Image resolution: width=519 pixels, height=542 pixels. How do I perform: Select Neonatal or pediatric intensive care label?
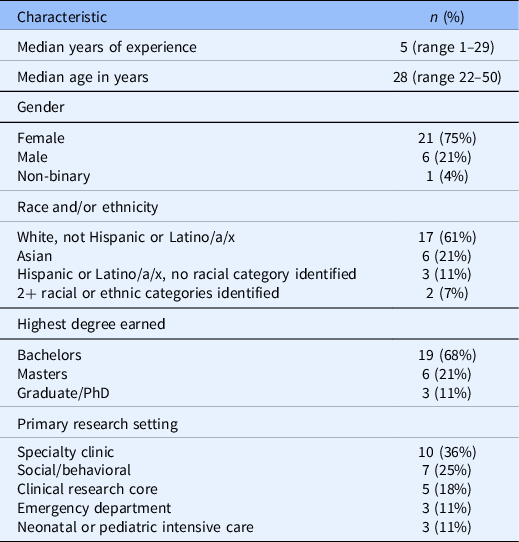[x=135, y=527]
